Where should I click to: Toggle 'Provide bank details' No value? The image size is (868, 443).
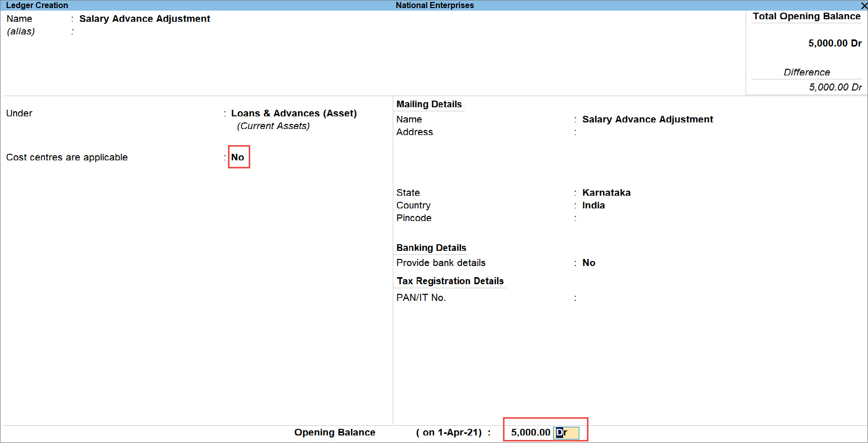[588, 263]
